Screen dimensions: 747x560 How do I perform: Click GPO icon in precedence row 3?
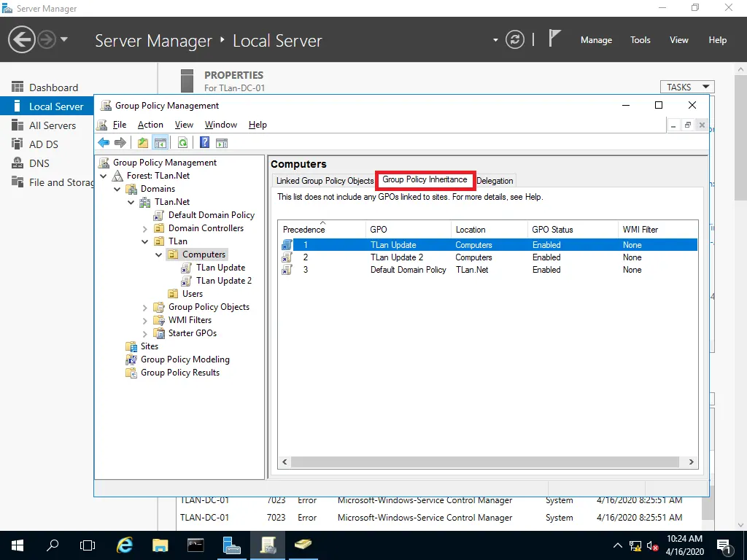[287, 270]
